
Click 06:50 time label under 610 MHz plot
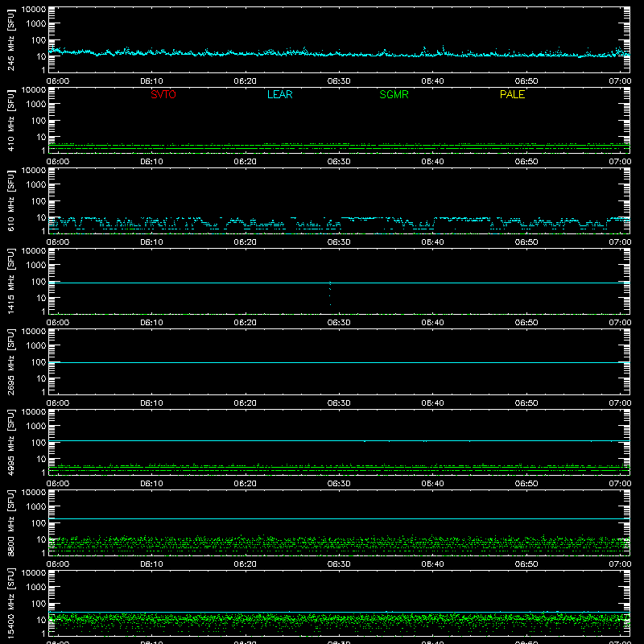coord(526,242)
